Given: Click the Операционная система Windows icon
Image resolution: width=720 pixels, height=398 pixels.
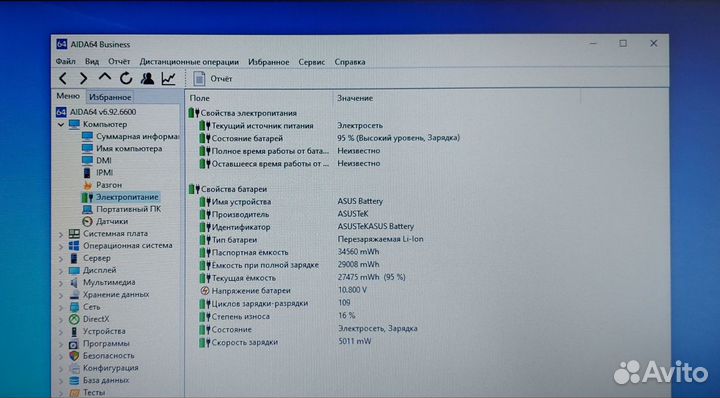Looking at the screenshot, I should tap(74, 246).
